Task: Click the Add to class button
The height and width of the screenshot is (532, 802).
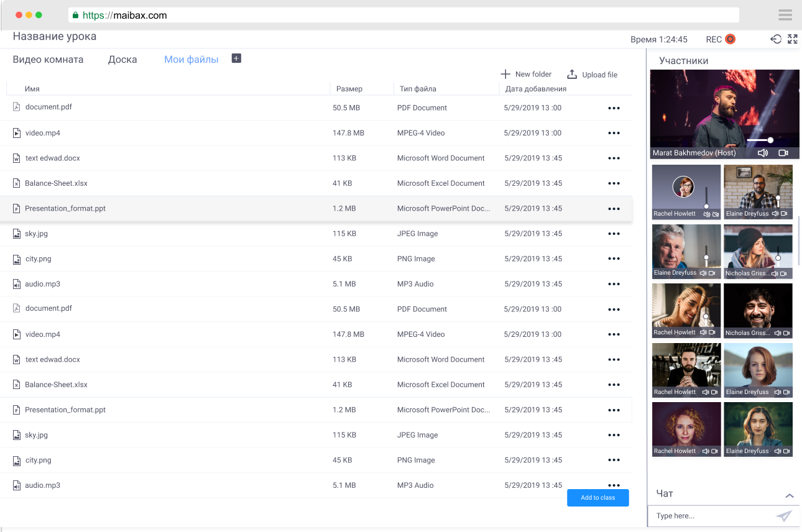Action: click(x=598, y=498)
